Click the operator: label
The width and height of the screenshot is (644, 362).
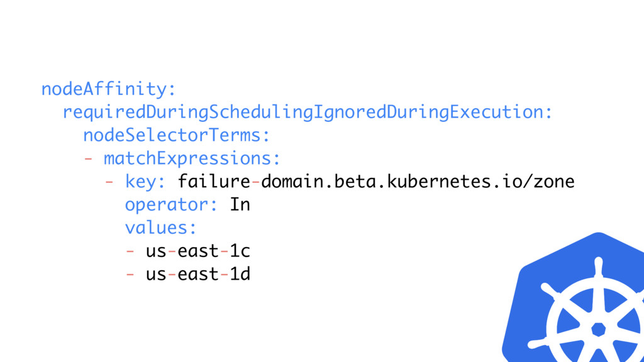pos(171,204)
